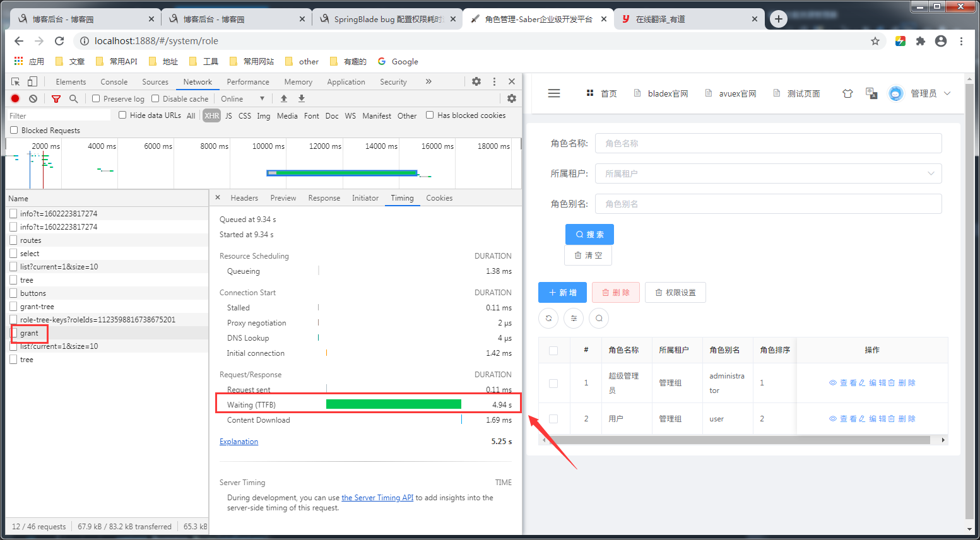Toggle the network filter funnel icon
This screenshot has width=980, height=540.
[56, 98]
